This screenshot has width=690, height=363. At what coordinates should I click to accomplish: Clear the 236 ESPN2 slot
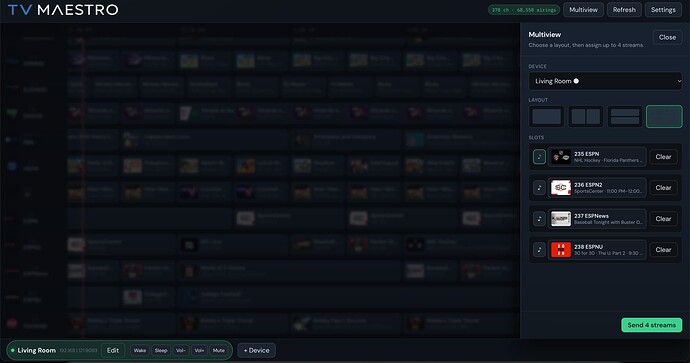pos(663,188)
